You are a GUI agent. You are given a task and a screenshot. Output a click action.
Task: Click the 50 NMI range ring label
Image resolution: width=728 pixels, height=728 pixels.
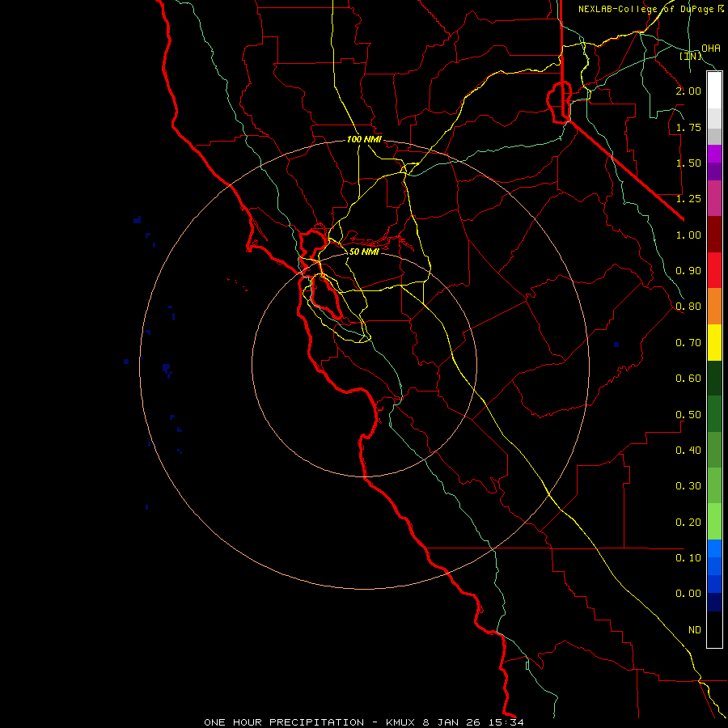(x=364, y=252)
